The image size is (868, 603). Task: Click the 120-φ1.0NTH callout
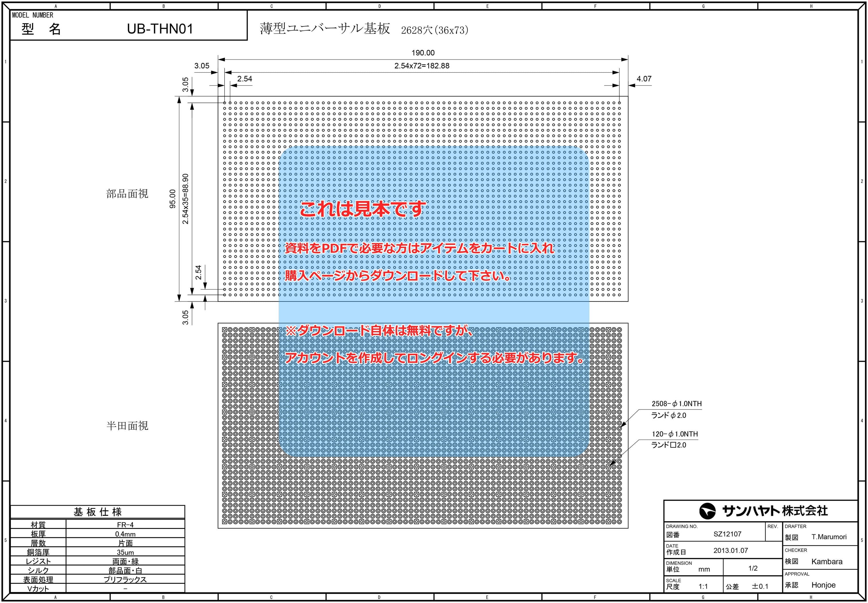(x=675, y=434)
